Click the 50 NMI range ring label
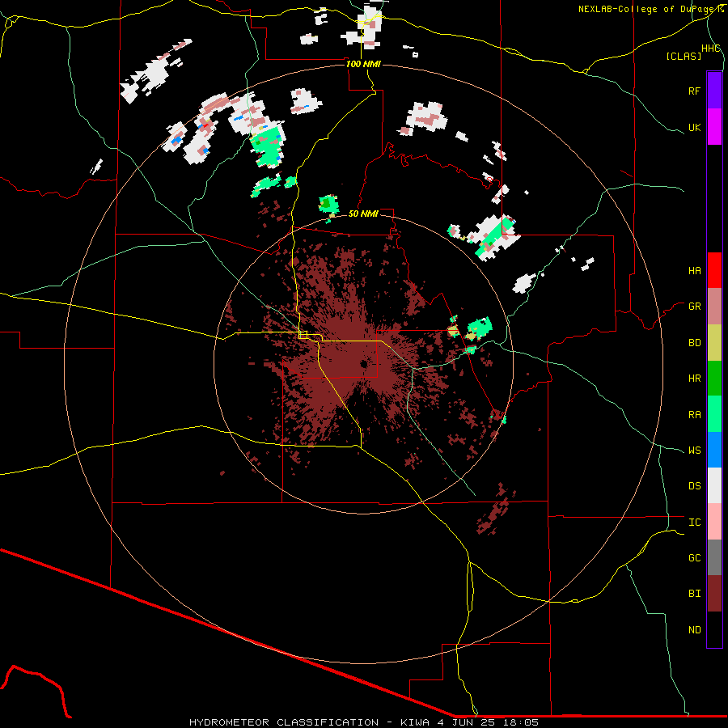The image size is (728, 728). (x=363, y=214)
